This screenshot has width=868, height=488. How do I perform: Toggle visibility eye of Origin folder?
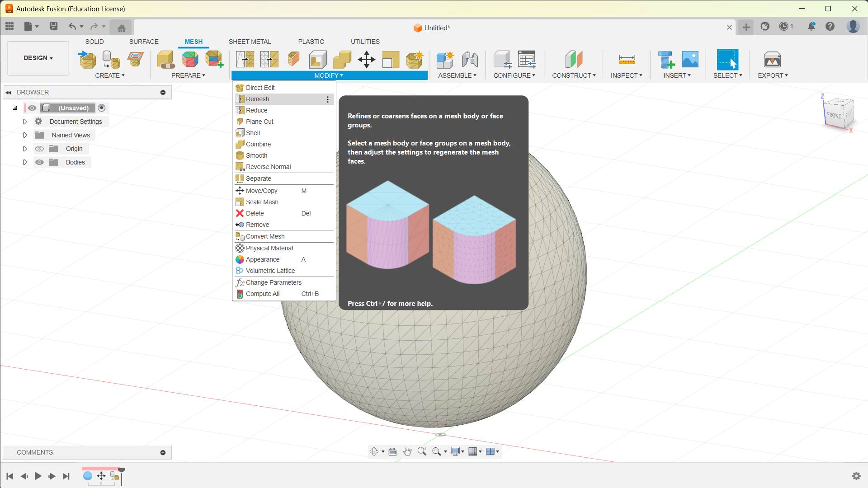39,149
